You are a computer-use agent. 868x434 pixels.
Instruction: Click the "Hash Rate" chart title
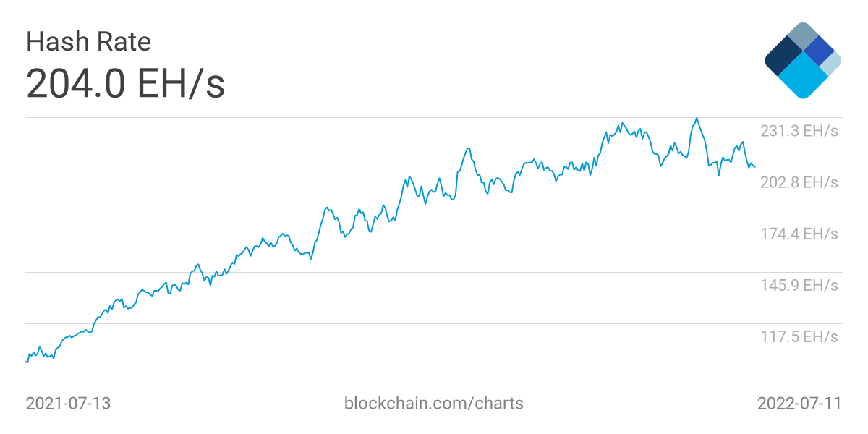point(88,42)
